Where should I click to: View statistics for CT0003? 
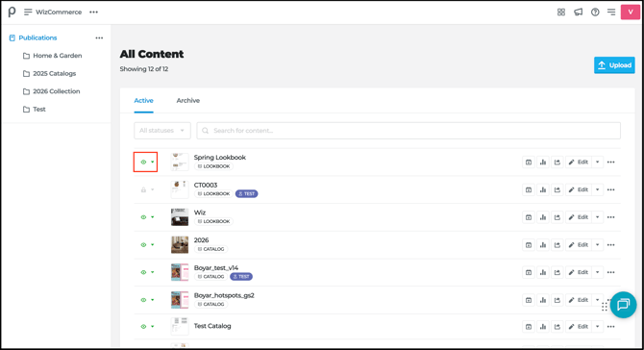(x=543, y=189)
